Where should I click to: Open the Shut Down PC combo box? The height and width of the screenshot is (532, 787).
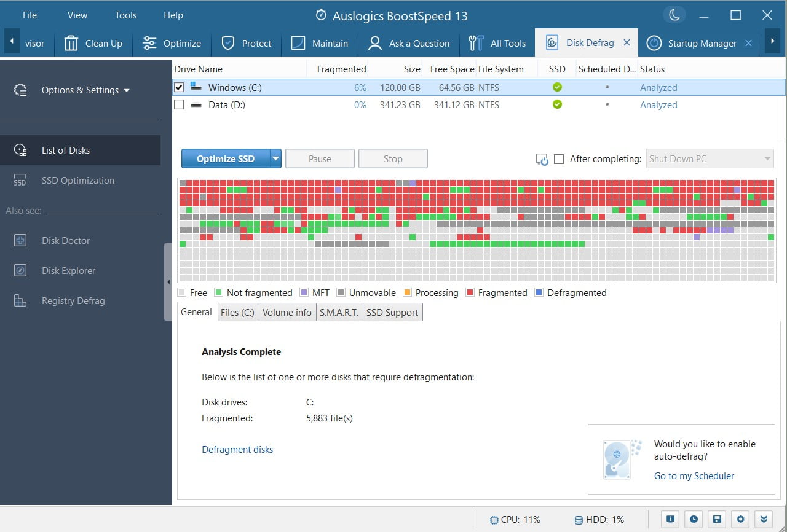click(x=710, y=159)
